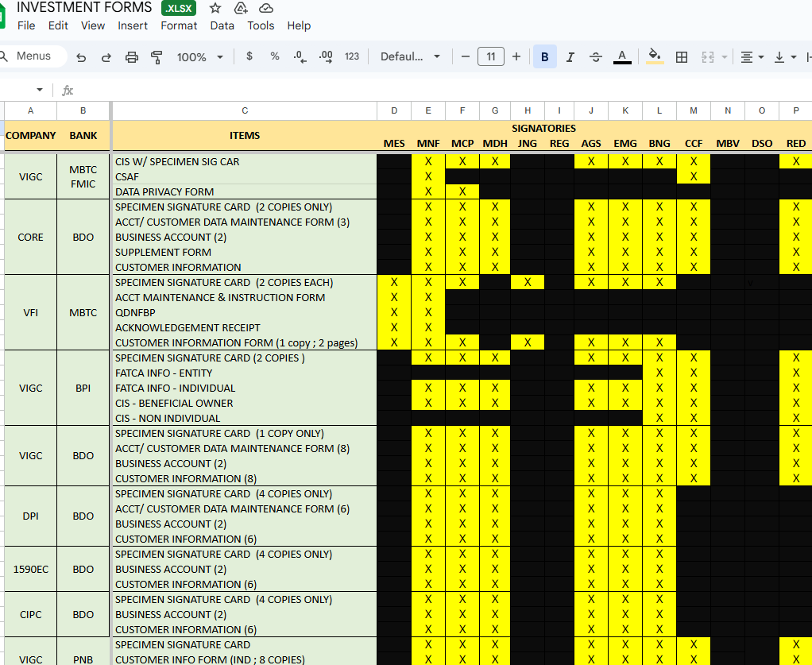Select the 1590EC company cell
812x665 pixels.
click(30, 569)
